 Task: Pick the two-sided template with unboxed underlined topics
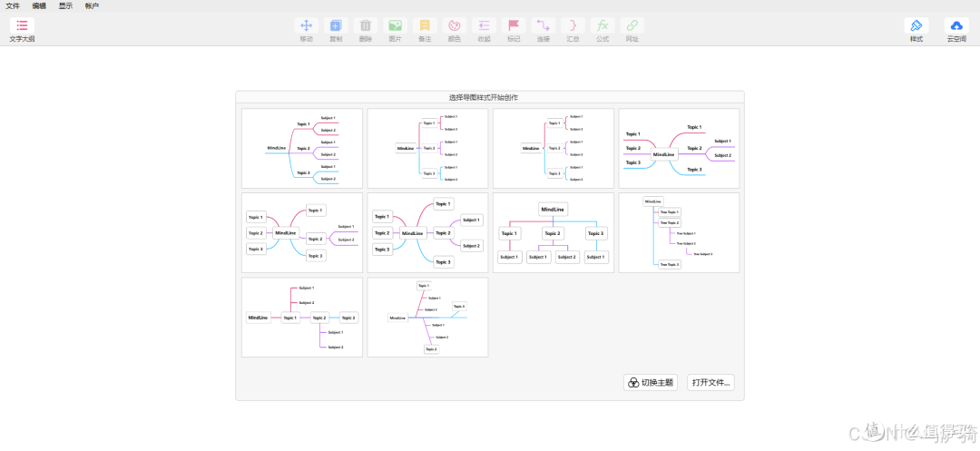tap(679, 148)
